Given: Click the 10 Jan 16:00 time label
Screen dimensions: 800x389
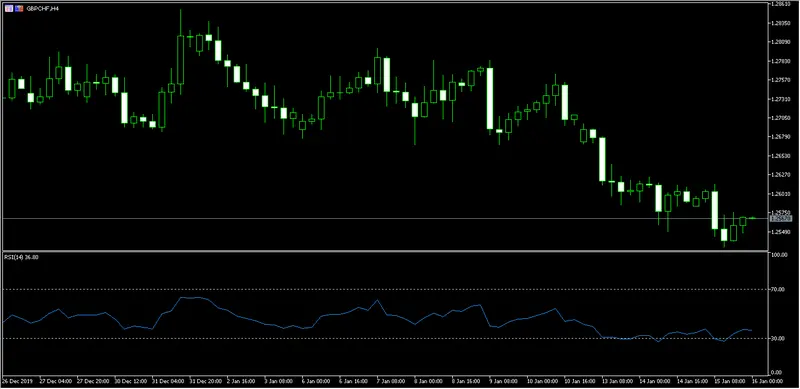Looking at the screenshot, I should (x=579, y=382).
